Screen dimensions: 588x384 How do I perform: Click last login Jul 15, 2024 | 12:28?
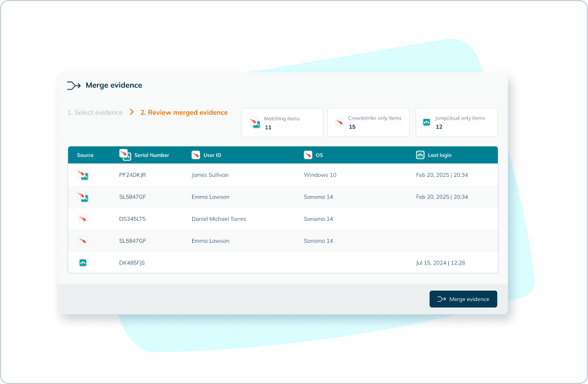click(440, 263)
